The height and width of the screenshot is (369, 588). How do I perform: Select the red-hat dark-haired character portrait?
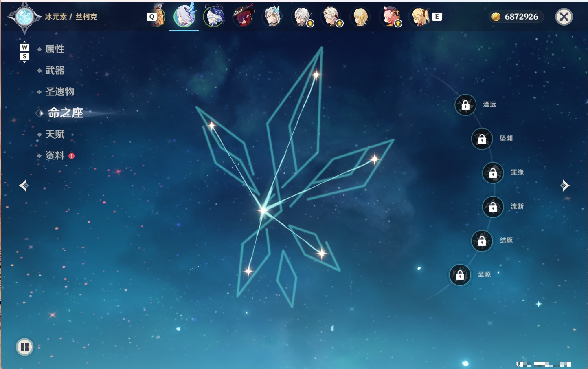(x=243, y=16)
